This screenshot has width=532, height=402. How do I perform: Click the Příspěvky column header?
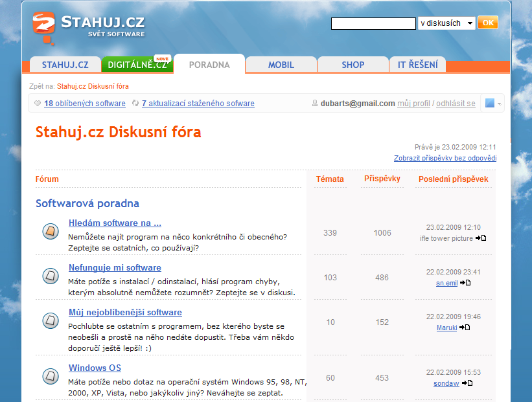click(382, 179)
